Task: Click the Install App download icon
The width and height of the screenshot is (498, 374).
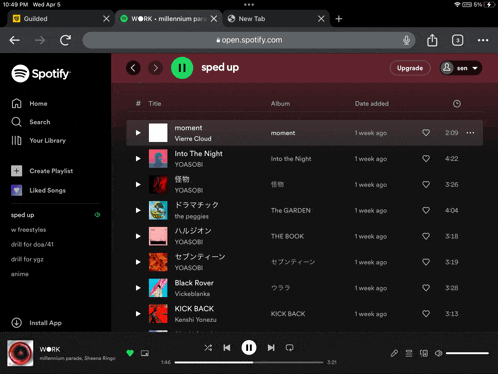Action: point(17,323)
